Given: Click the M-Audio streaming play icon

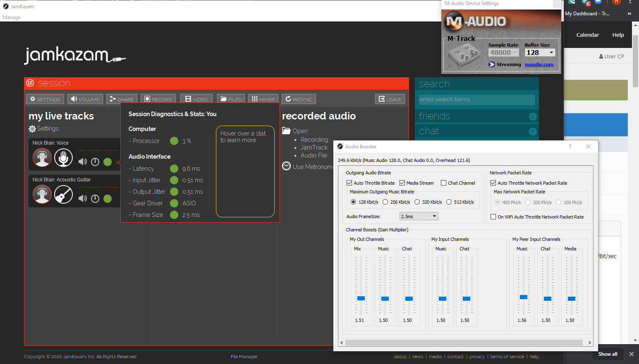Looking at the screenshot, I should [492, 64].
